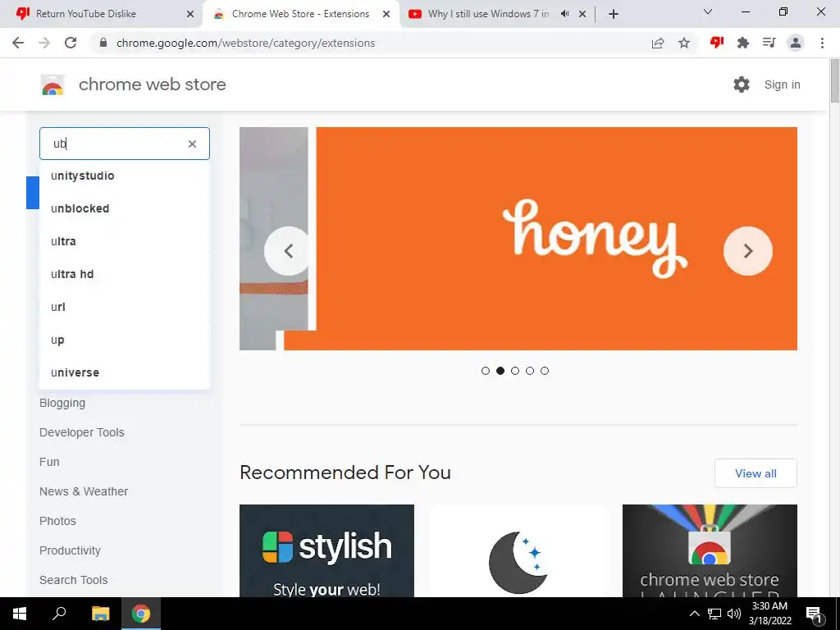This screenshot has height=630, width=840.
Task: Click the forward navigation arrow
Action: [x=44, y=43]
